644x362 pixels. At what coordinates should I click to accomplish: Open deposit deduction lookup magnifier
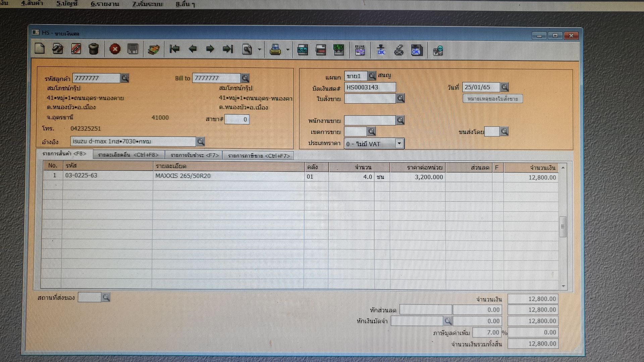coord(448,321)
